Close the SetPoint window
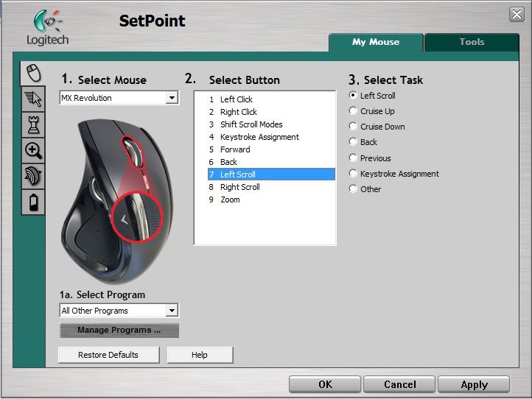 (517, 15)
